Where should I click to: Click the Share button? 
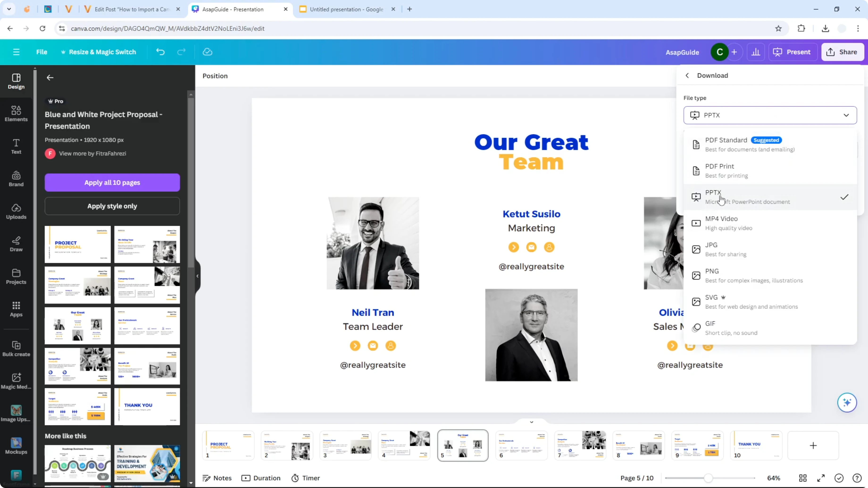point(843,52)
